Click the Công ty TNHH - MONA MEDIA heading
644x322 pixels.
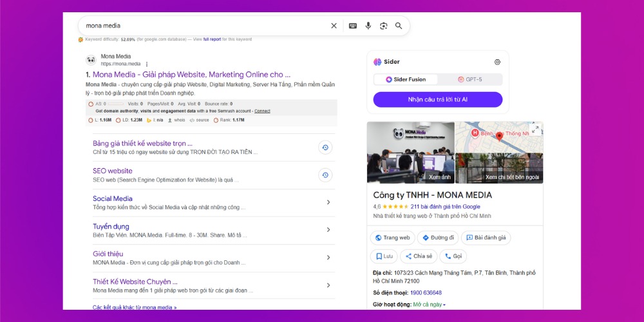[x=433, y=196]
